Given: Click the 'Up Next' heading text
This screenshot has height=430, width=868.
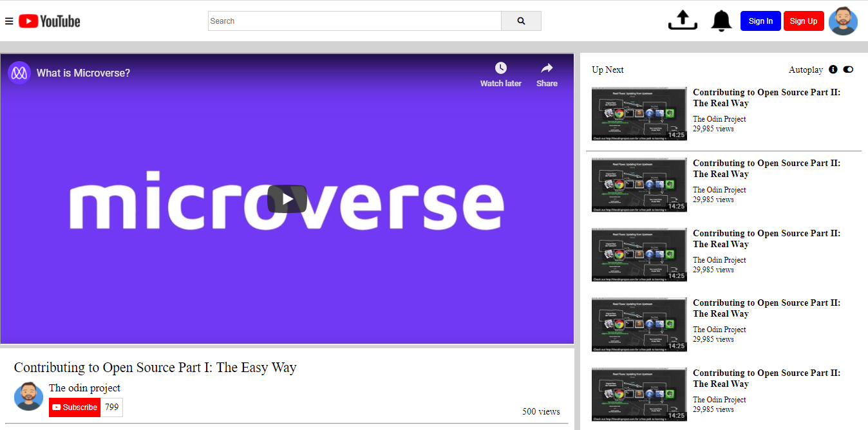Looking at the screenshot, I should pyautogui.click(x=608, y=70).
